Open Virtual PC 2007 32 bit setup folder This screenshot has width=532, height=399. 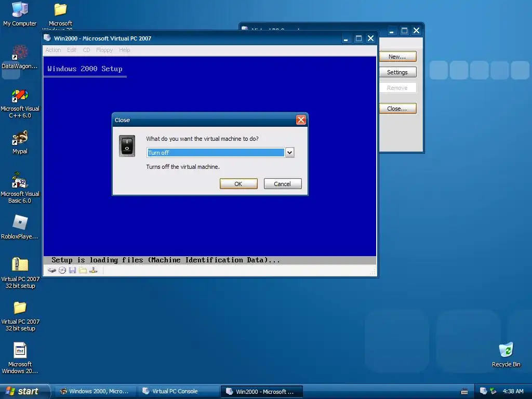click(x=20, y=316)
